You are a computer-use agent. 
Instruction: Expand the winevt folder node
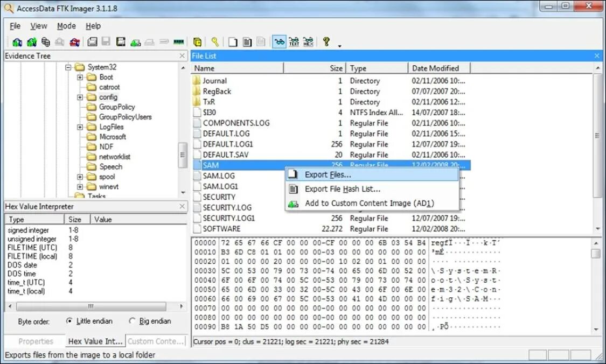tap(80, 187)
